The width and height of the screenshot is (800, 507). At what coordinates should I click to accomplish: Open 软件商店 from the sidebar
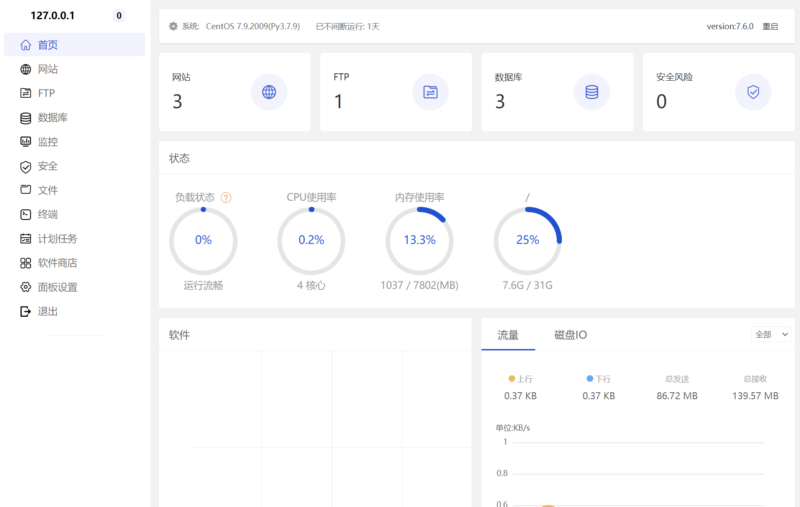coord(57,263)
